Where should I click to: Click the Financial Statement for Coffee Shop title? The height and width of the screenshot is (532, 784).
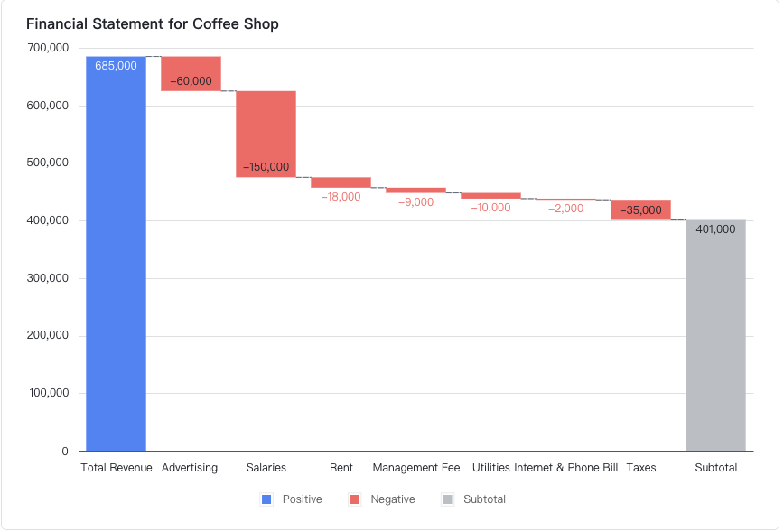152,24
